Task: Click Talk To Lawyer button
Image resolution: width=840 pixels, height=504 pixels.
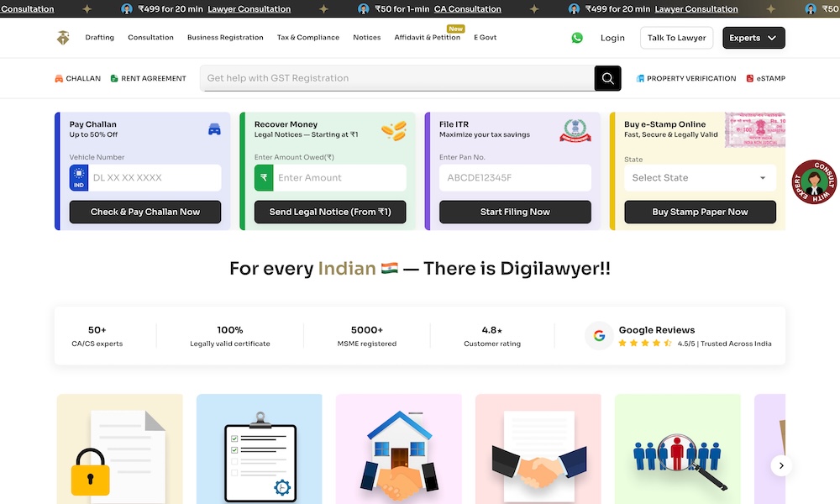Action: (x=676, y=38)
